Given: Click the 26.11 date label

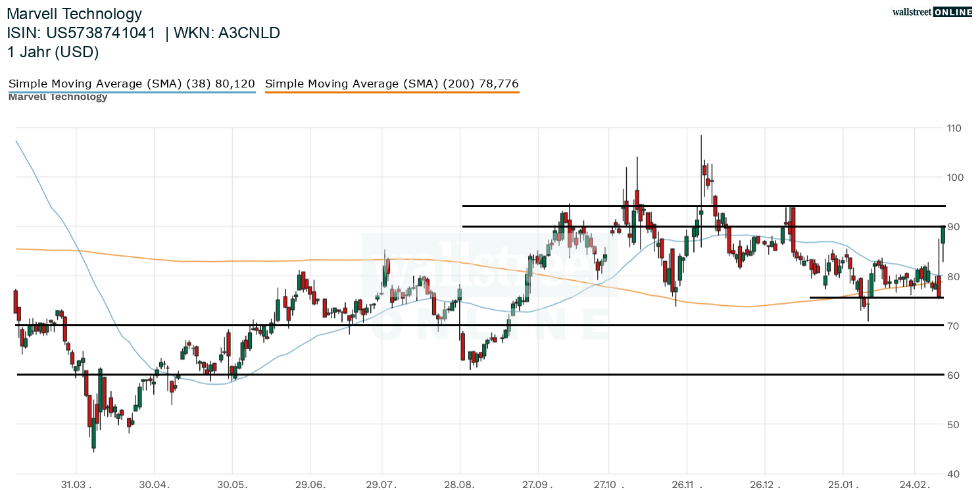Looking at the screenshot, I should (x=686, y=485).
